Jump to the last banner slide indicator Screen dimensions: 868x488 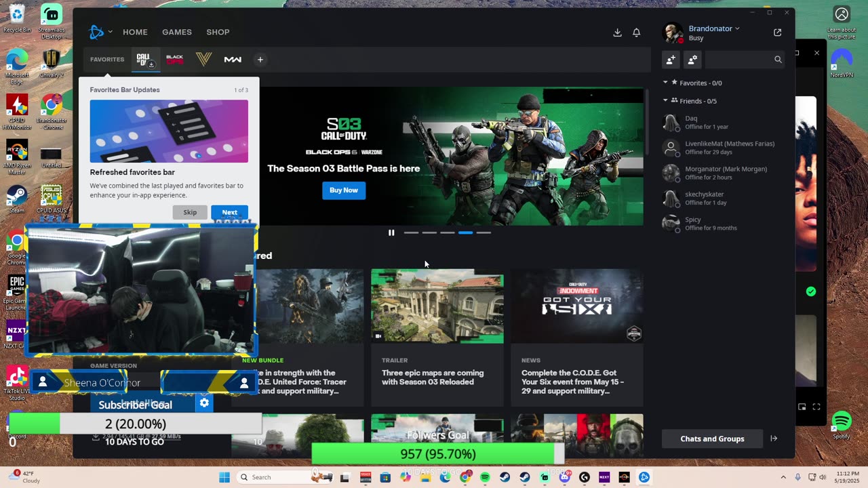tap(484, 232)
